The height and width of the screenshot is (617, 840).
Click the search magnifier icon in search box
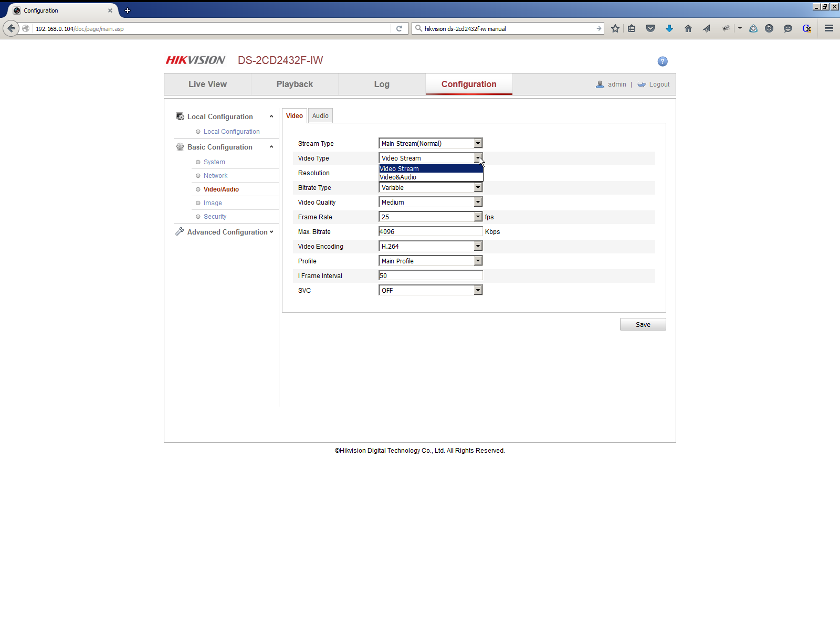[x=418, y=28]
